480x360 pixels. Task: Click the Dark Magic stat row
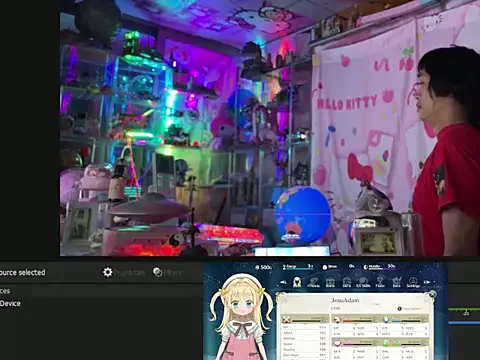(x=305, y=355)
